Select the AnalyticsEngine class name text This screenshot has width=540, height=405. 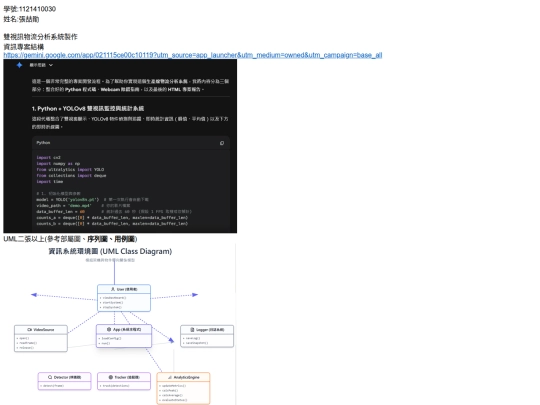point(186,377)
